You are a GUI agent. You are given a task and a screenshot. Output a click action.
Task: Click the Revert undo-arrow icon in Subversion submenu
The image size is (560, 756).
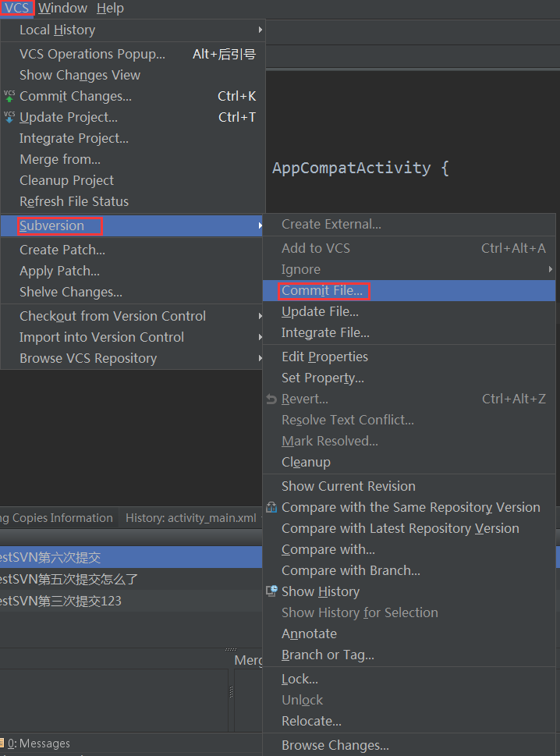(271, 398)
